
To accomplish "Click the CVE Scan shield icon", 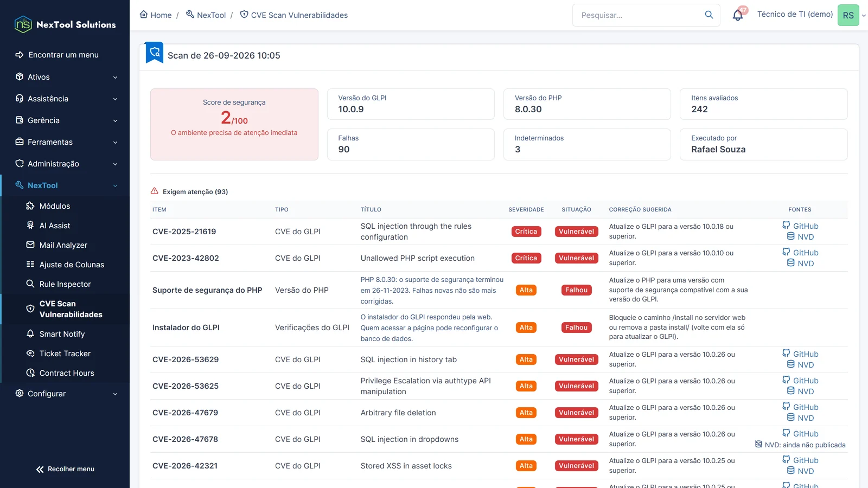I will [x=30, y=309].
